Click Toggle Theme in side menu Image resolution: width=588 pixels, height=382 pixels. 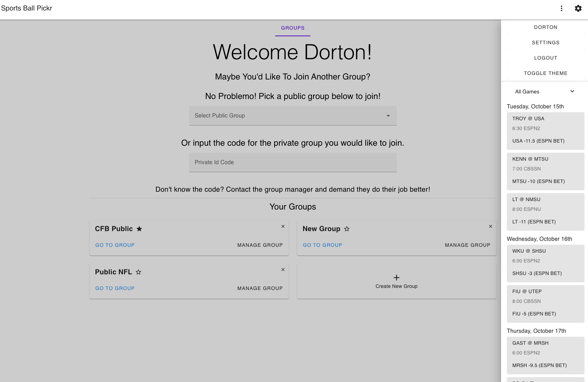[x=546, y=73]
